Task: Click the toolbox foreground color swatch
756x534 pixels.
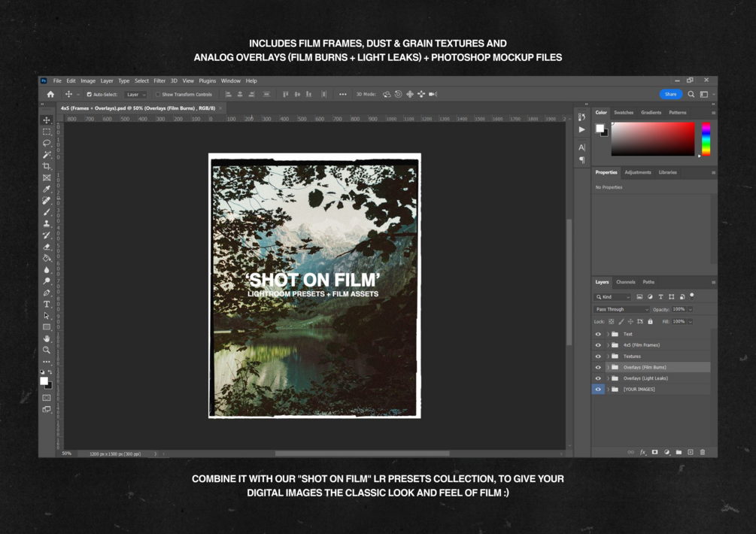Action: 44,381
